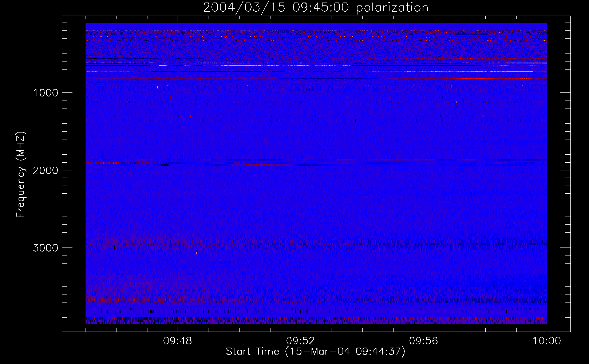
Task: Click the 'Frequency (MHZ)' y-axis label
Action: click(x=21, y=175)
